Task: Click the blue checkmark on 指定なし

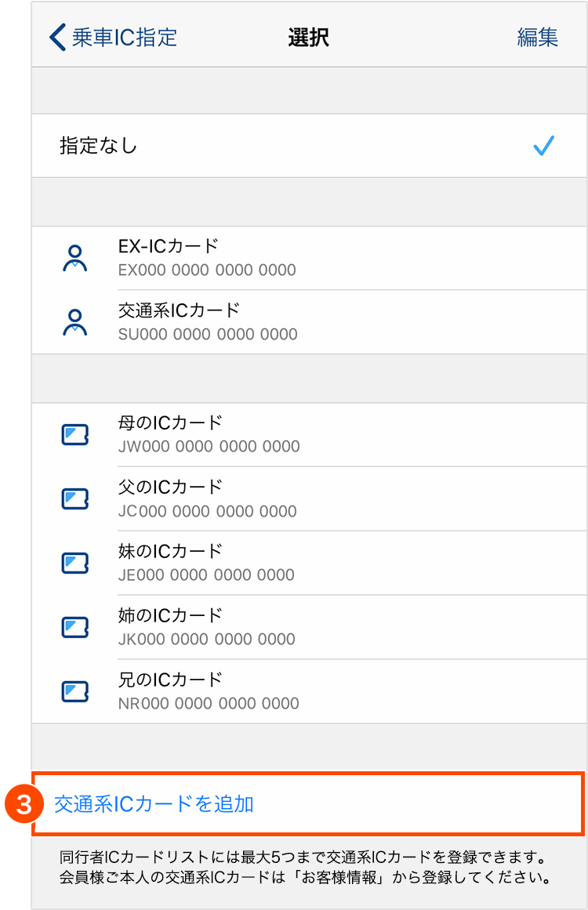Action: (543, 146)
